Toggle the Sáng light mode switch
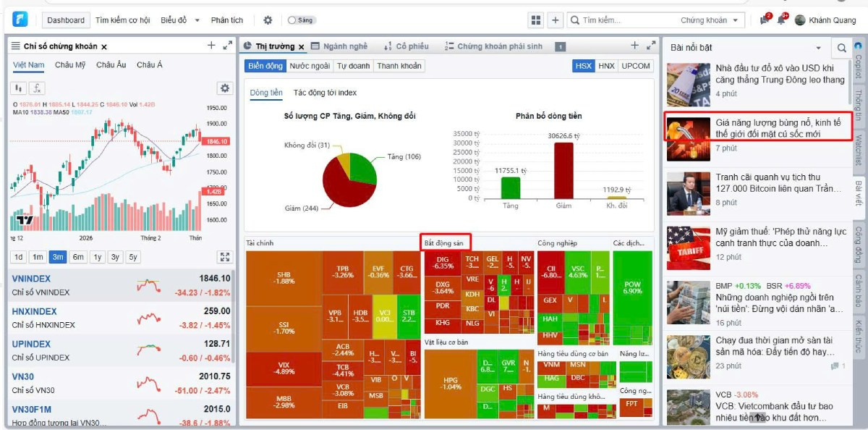 301,20
